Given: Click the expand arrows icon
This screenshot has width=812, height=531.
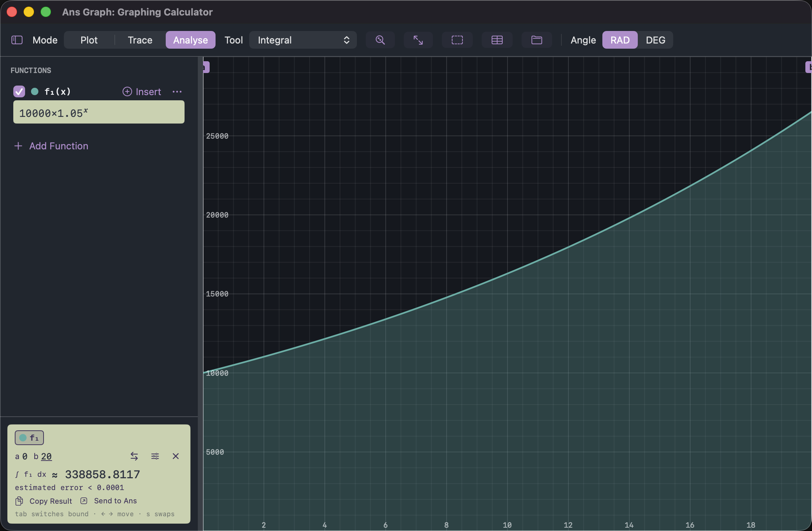Looking at the screenshot, I should pos(418,40).
